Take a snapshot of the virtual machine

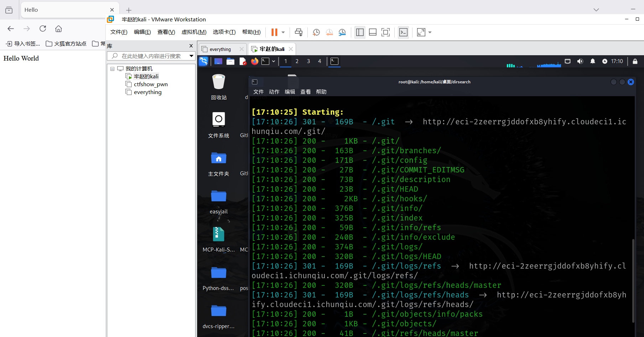click(316, 32)
